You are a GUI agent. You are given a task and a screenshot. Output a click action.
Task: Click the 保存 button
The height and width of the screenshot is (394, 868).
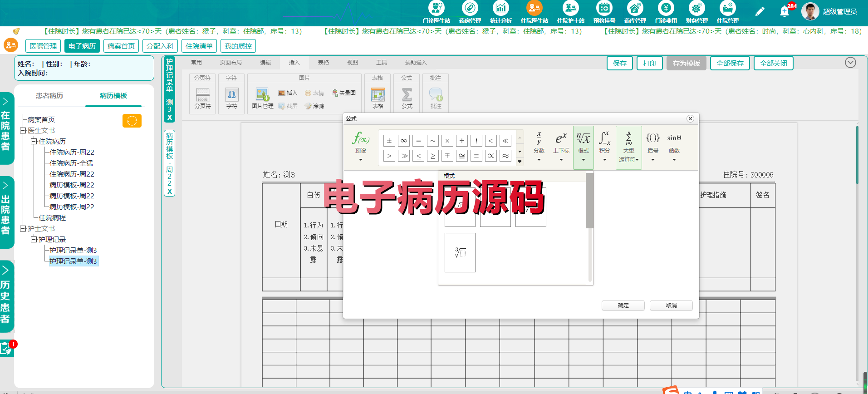[619, 64]
